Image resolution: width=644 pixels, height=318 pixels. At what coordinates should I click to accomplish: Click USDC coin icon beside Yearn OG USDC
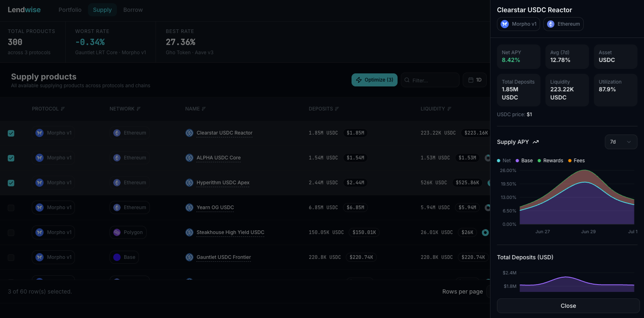click(x=189, y=208)
